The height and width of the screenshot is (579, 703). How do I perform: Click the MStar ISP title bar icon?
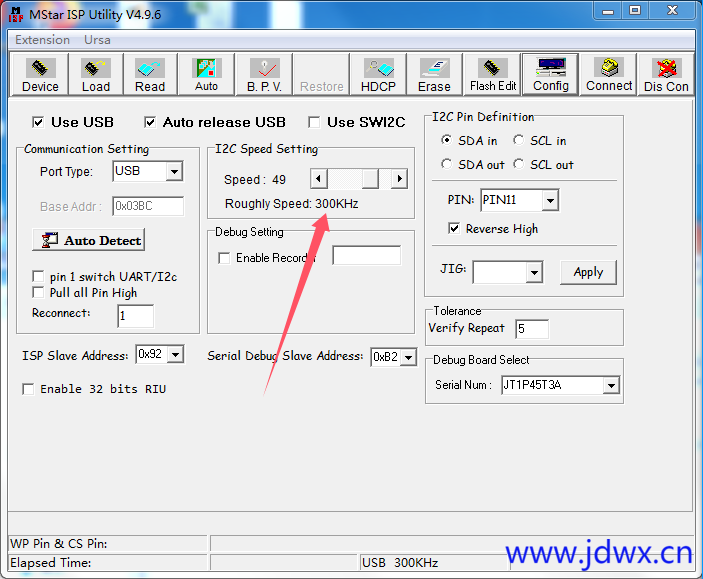tap(16, 14)
